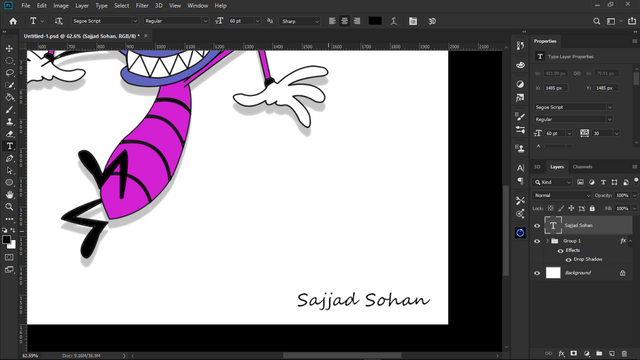
Task: Select the Path Selection tool
Action: pos(9,171)
